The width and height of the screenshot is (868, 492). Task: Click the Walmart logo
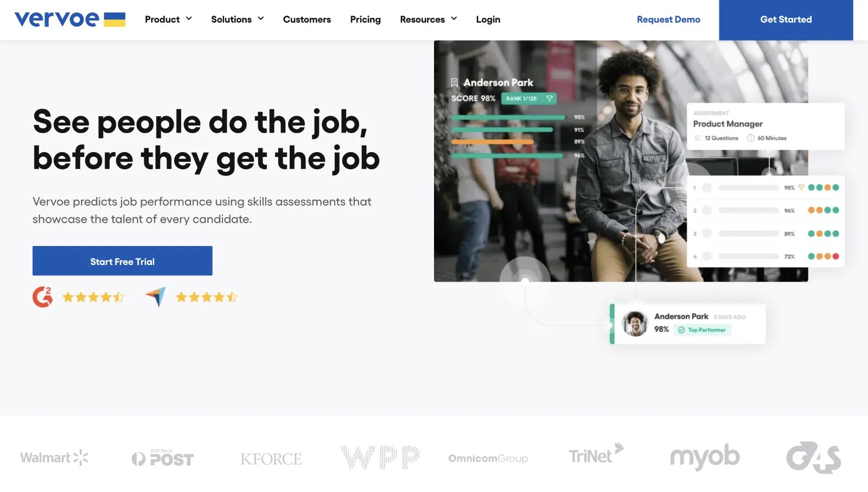coord(54,458)
